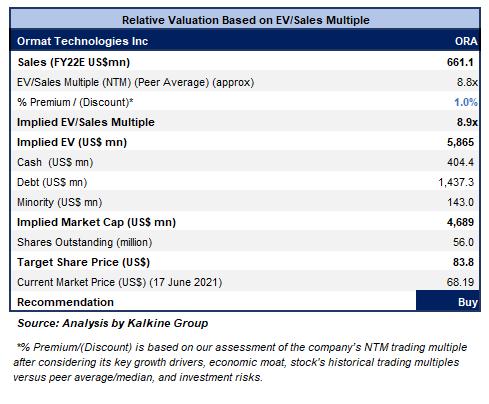Click the debt value 1,437.3
489x404 pixels.
point(456,182)
